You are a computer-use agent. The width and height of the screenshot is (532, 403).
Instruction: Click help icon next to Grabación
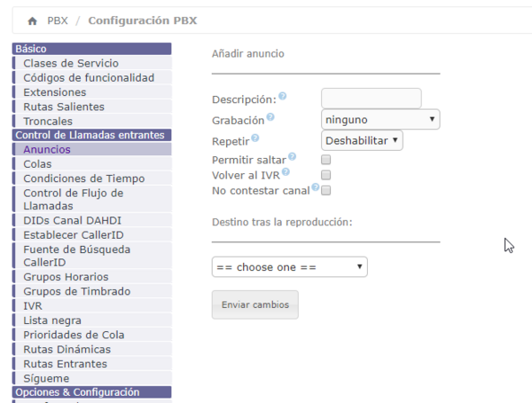click(270, 117)
